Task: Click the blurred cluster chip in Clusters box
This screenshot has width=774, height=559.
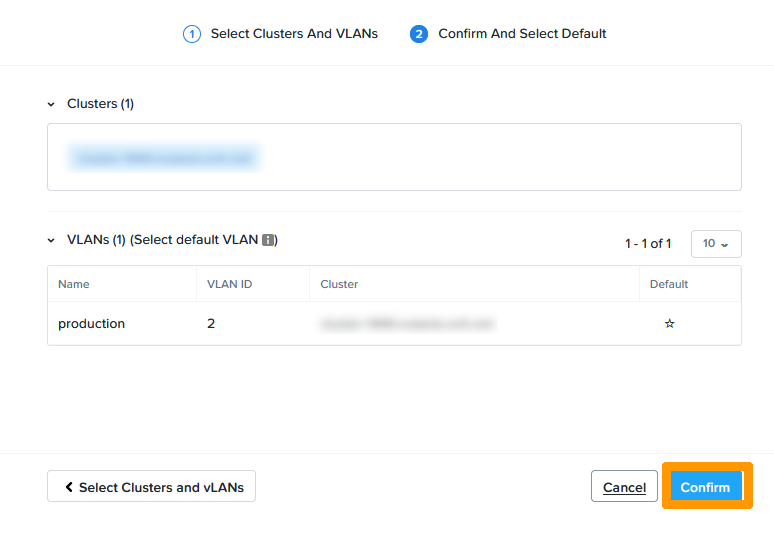Action: click(x=164, y=157)
